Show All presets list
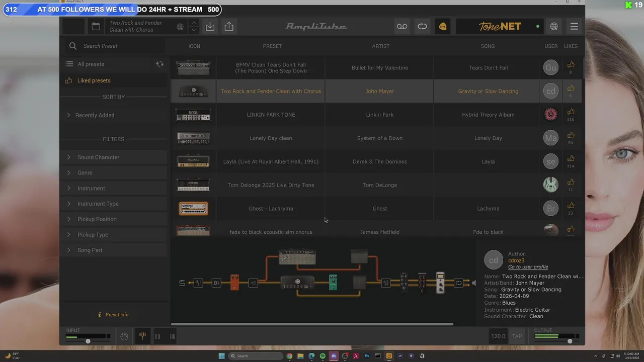This screenshot has height=362, width=644. [91, 64]
